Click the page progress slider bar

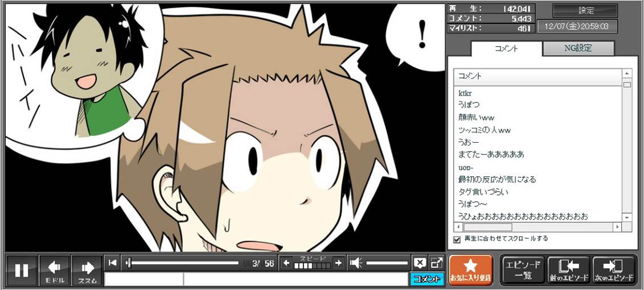(183, 263)
